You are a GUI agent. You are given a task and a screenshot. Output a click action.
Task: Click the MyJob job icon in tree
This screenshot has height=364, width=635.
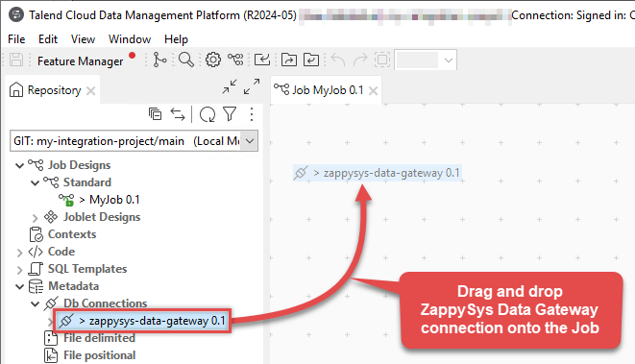(x=67, y=200)
